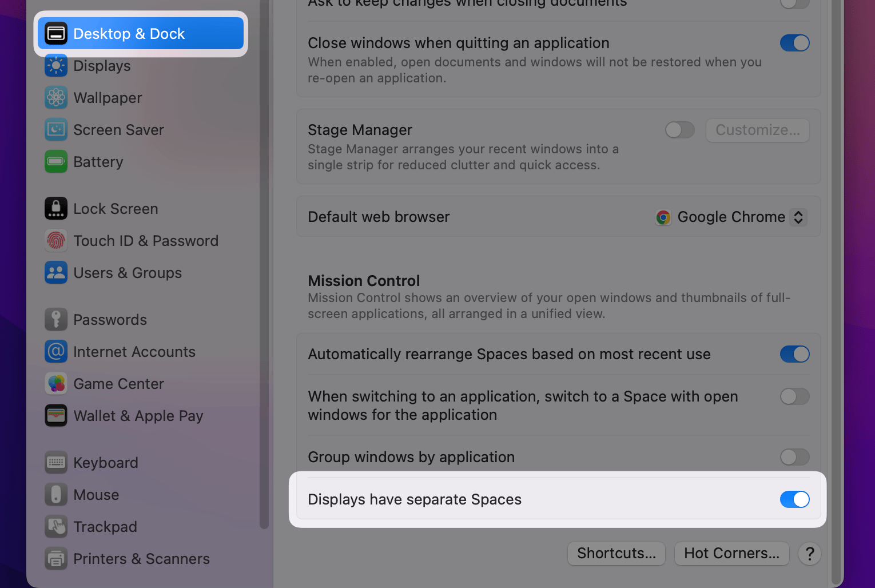Click the sidebar vertical scrollbar
This screenshot has height=588, width=875.
(264, 263)
